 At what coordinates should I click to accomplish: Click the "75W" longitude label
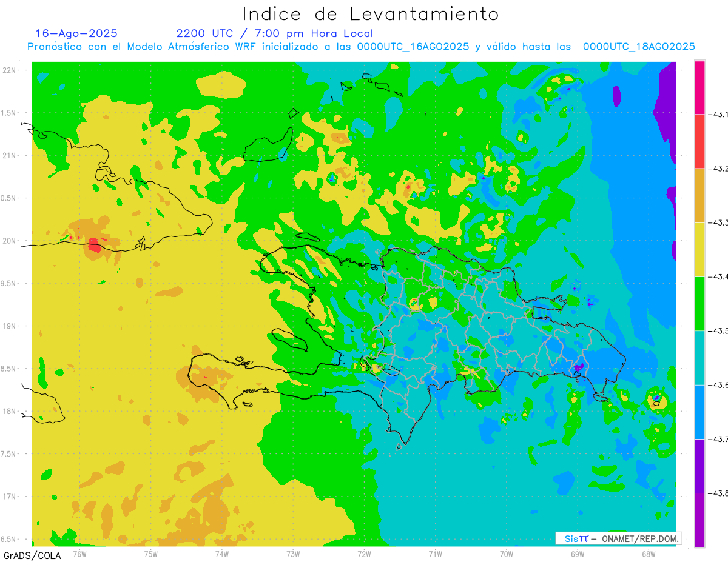click(x=151, y=554)
